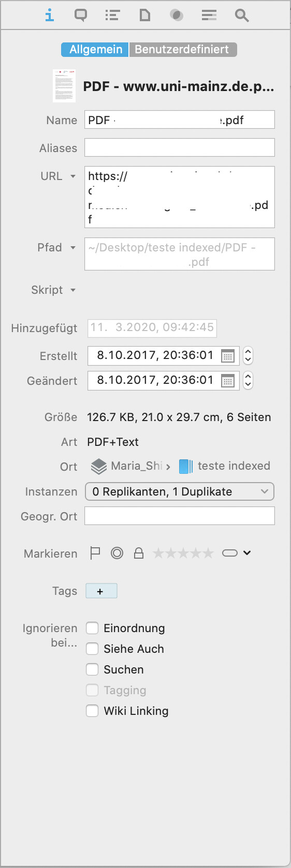Switch to the Benutzerdefiniert tab
This screenshot has height=868, width=291.
click(x=183, y=49)
